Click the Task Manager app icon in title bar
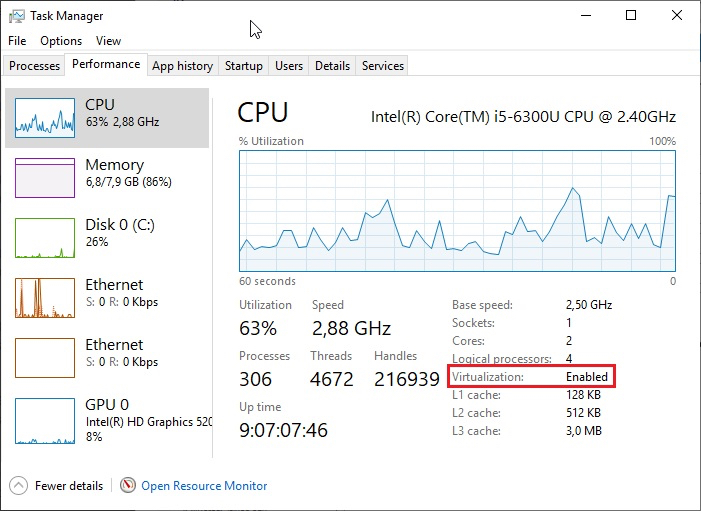 [15, 16]
